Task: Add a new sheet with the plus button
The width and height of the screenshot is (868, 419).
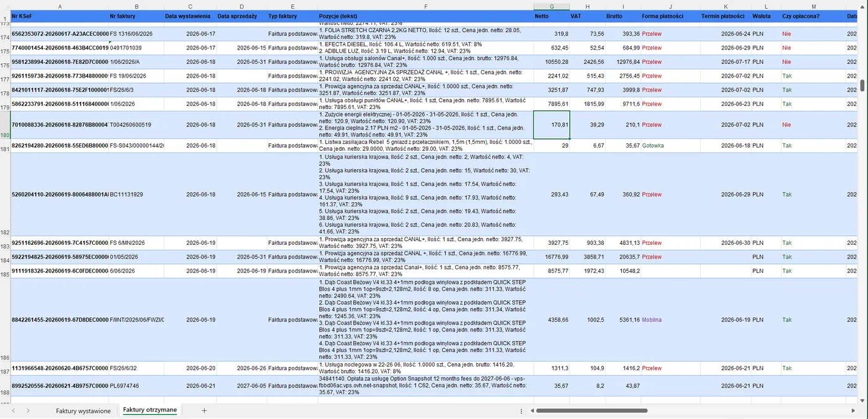Action: [204, 411]
